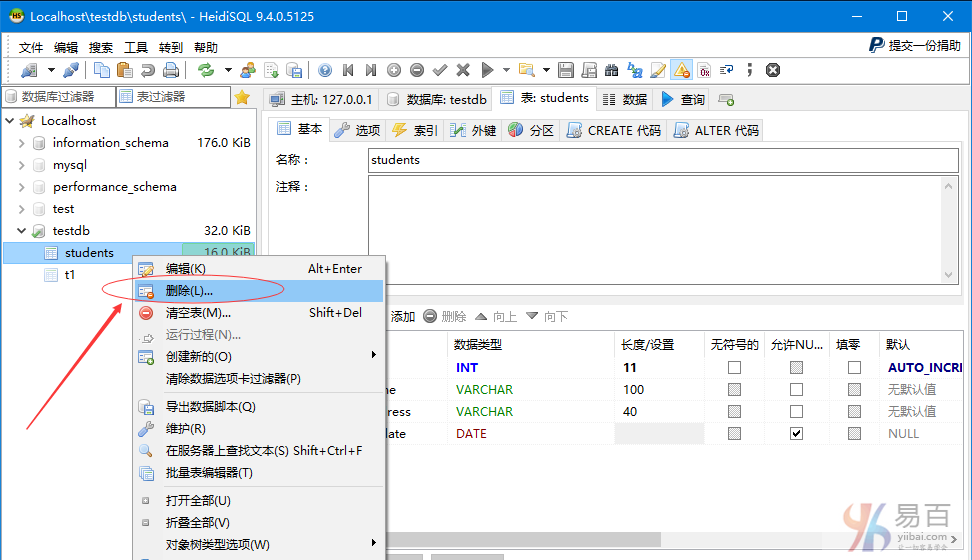Click the 向上 move up button

point(495,316)
